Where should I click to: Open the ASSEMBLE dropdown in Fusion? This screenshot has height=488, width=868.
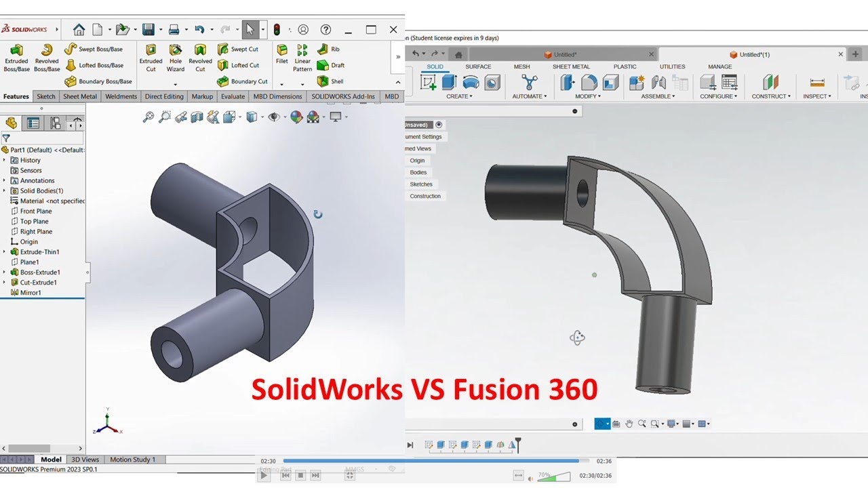[658, 96]
